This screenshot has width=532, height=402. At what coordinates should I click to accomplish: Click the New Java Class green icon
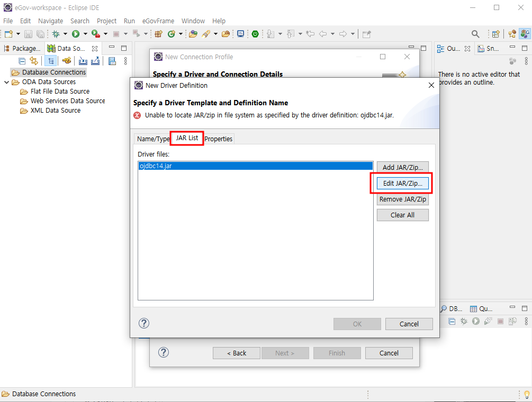pyautogui.click(x=172, y=34)
